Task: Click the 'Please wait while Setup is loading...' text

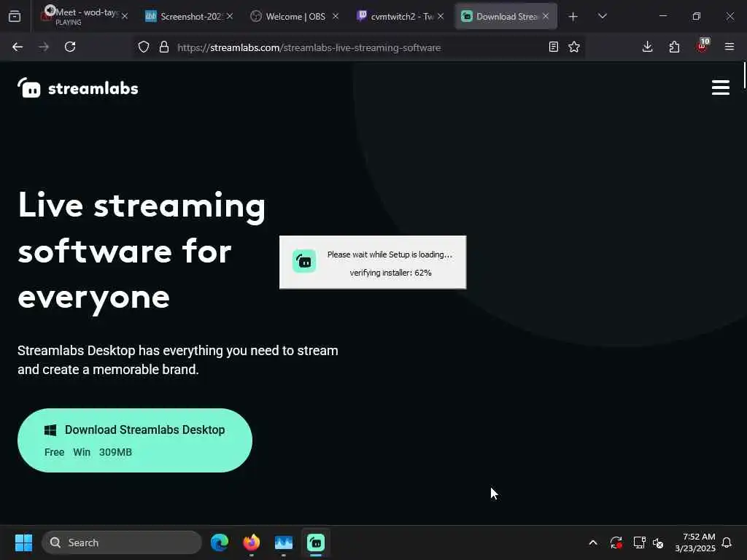Action: click(x=390, y=254)
